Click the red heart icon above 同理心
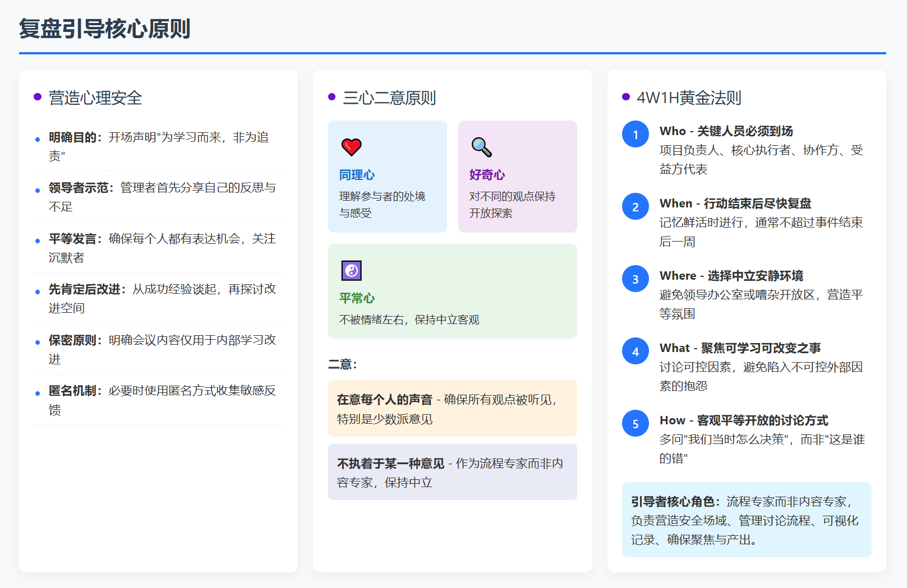 pyautogui.click(x=351, y=147)
